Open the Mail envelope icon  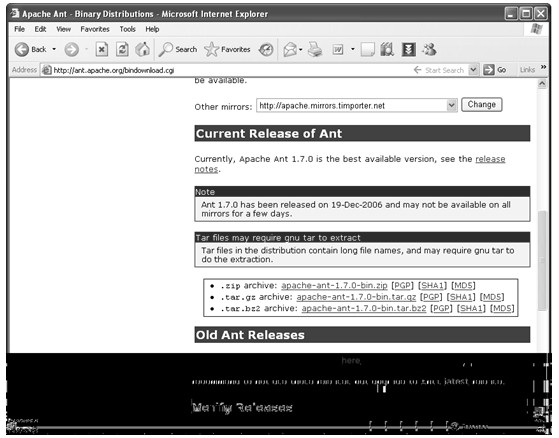[291, 50]
